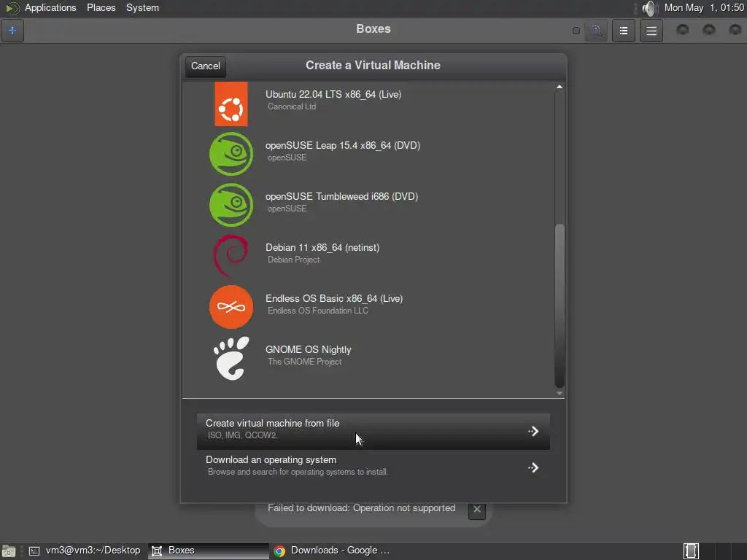747x560 pixels.
Task: Click the MATE logo in top panel
Action: [x=12, y=8]
